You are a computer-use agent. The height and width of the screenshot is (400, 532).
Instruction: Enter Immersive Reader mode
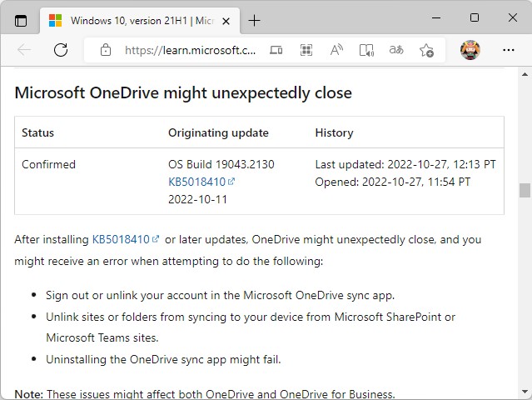(366, 50)
